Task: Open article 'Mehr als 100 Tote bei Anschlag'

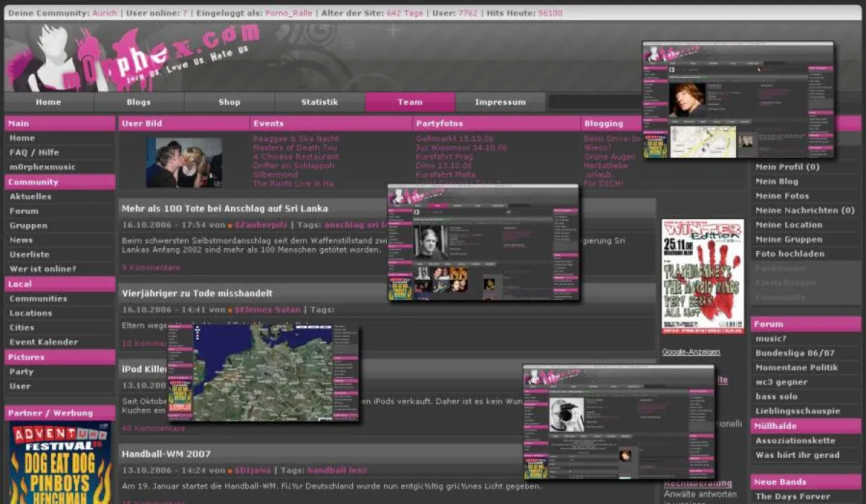Action: tap(224, 207)
